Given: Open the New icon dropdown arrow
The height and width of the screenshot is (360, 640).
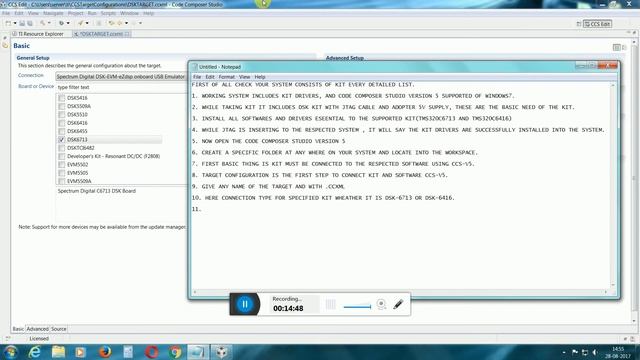Looking at the screenshot, I should point(15,23).
